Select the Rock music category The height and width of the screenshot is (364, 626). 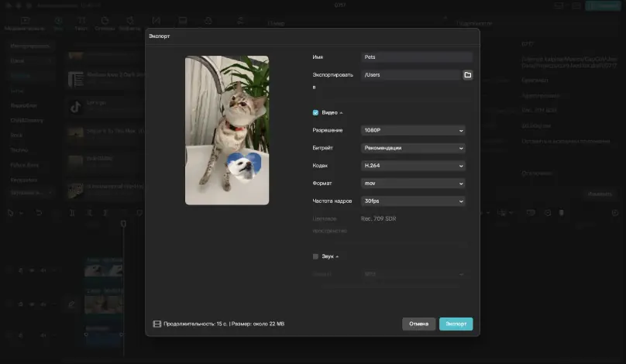pyautogui.click(x=16, y=136)
